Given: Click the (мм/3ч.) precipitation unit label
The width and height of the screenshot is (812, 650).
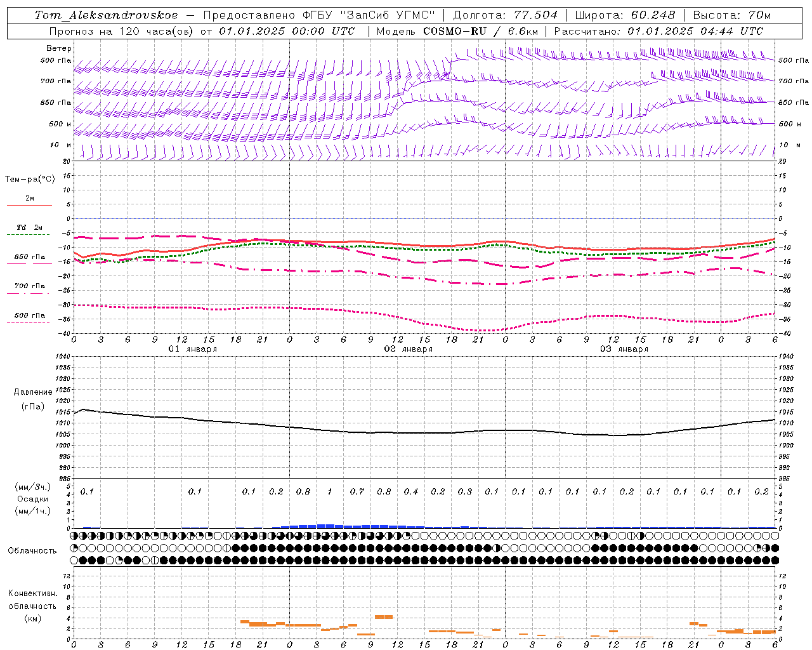Looking at the screenshot, I should point(32,487).
